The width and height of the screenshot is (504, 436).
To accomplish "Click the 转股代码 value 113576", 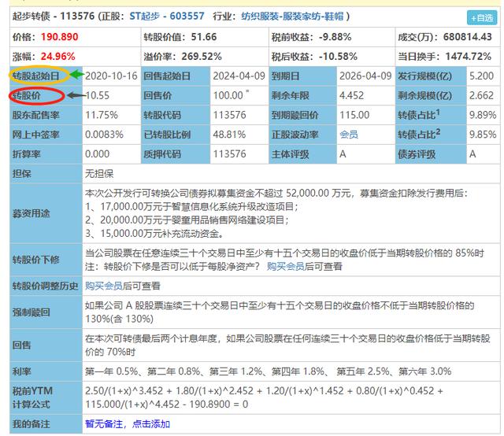I will [229, 115].
